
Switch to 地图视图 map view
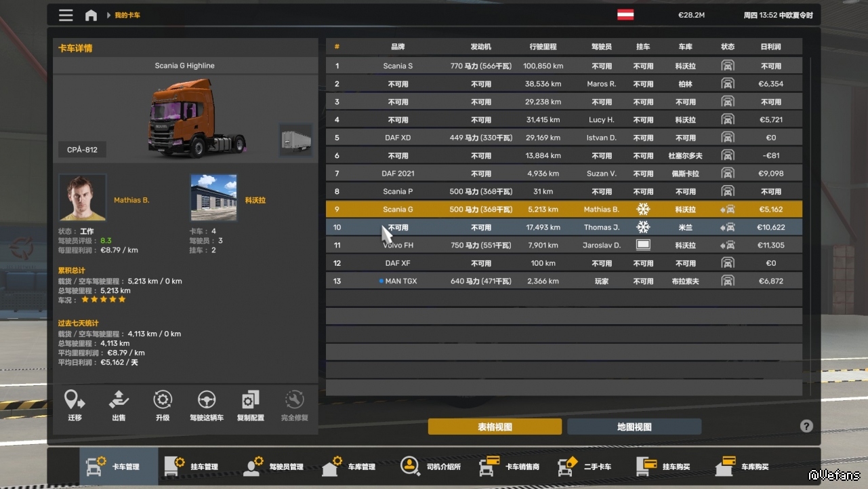(x=634, y=427)
